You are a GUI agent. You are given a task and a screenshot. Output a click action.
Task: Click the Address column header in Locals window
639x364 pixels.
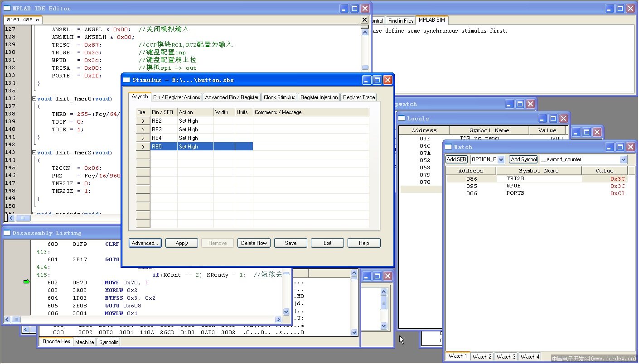pos(424,130)
